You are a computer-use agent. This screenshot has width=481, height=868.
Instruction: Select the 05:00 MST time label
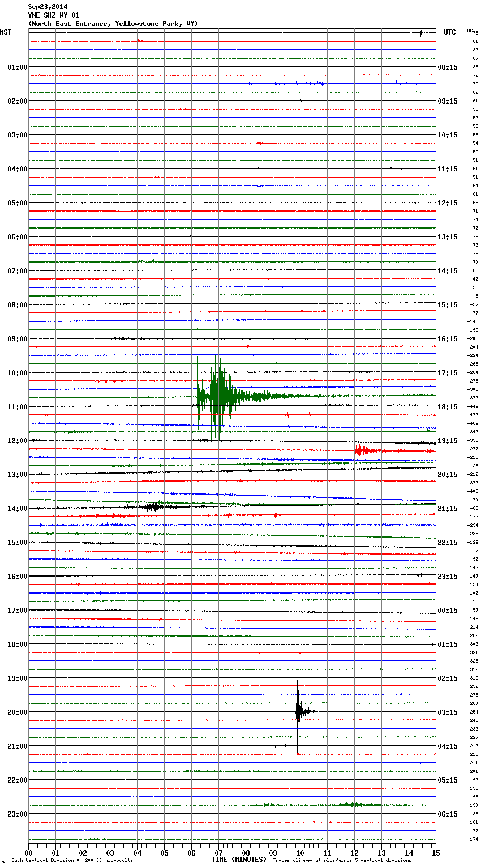(x=18, y=203)
